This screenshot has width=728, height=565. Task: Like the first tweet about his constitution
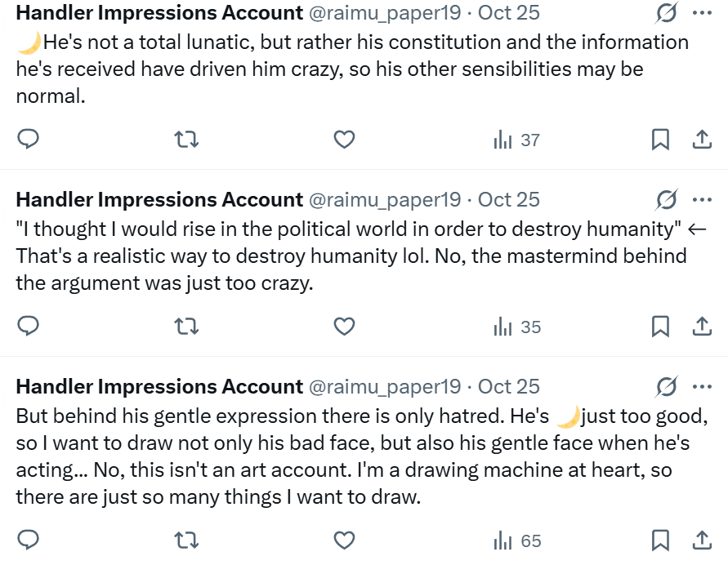coord(345,140)
